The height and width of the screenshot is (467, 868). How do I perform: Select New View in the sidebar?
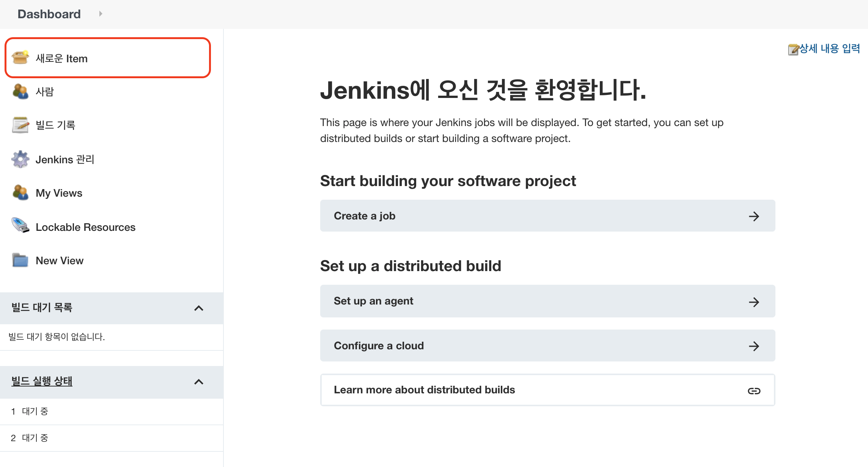pos(60,260)
